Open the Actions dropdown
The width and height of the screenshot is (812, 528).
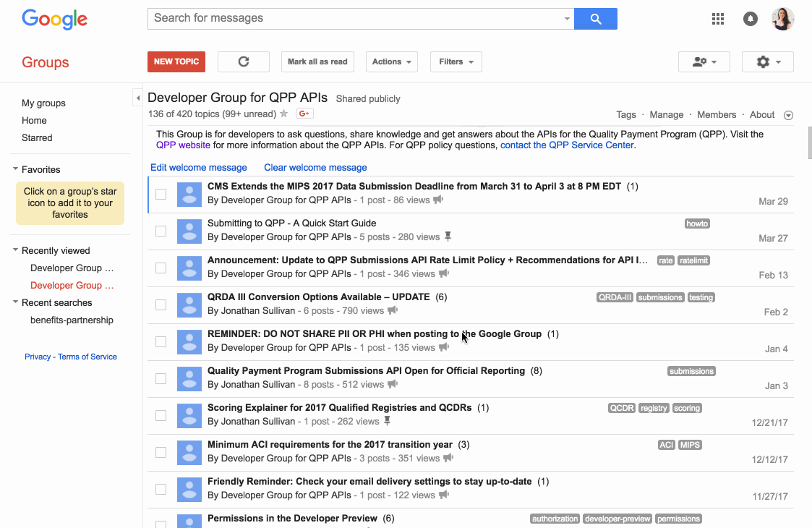[392, 61]
